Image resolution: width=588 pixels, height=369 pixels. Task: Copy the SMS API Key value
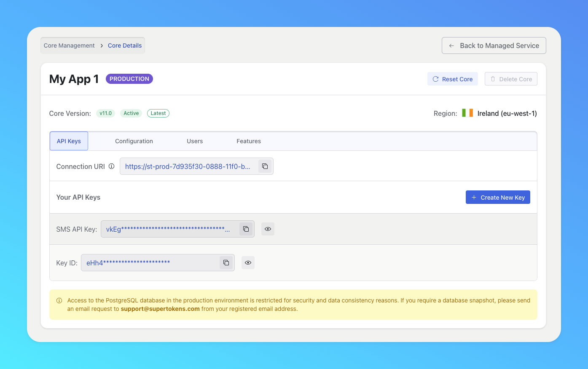[246, 229]
